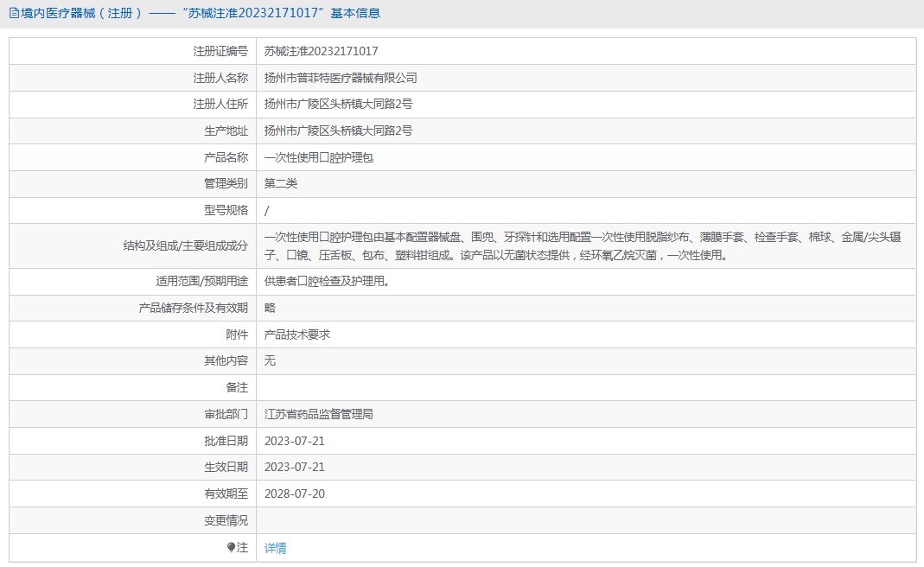Click registrant name 扬州市普菲特医疗器械有限公司

click(341, 78)
